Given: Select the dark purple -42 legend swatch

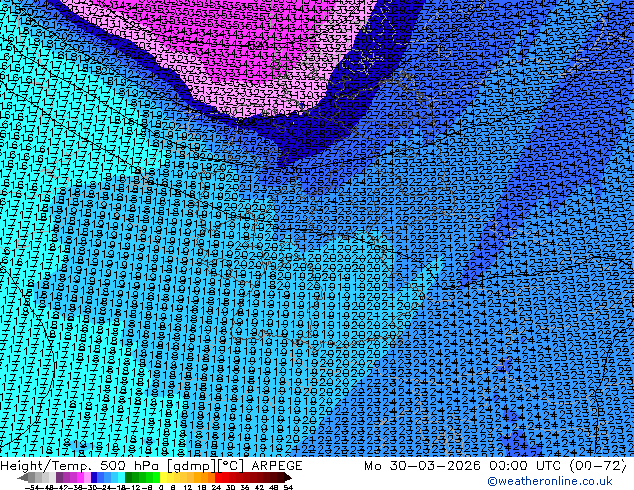Looking at the screenshot, I should [x=59, y=477].
